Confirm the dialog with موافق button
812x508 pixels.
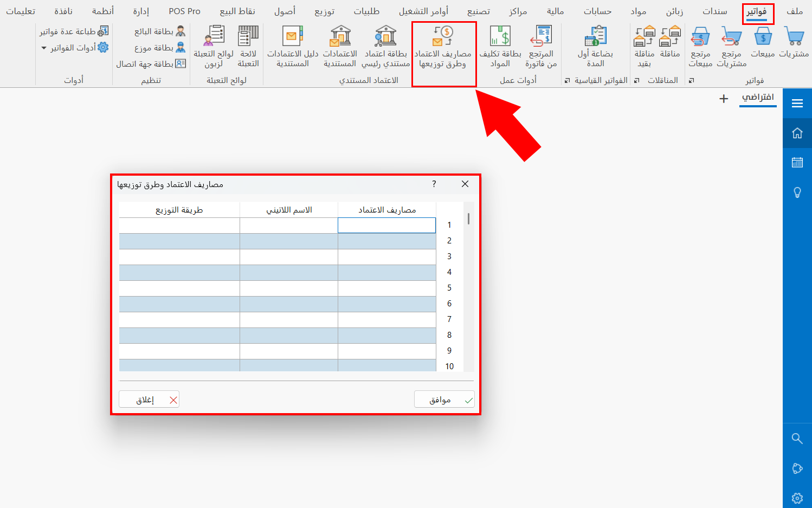point(444,400)
